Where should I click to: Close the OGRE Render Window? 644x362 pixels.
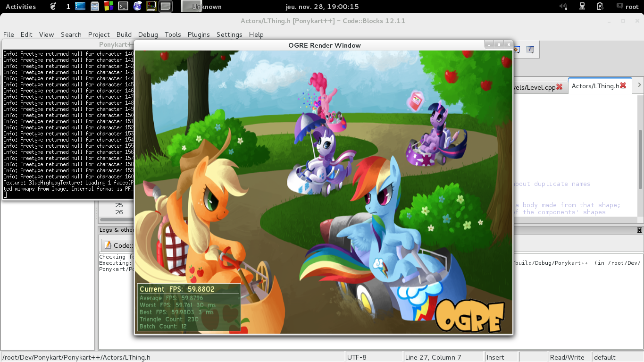click(x=508, y=45)
